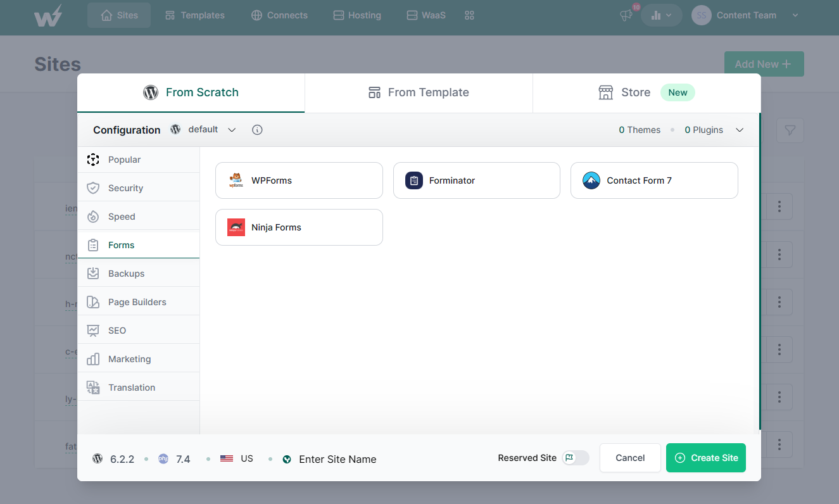Choose the Forminator plugin card

[477, 180]
